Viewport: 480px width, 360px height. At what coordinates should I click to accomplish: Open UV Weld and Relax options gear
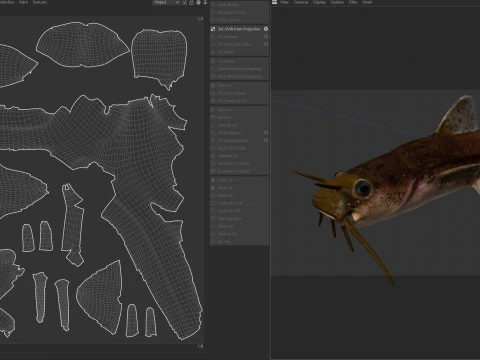coord(266,44)
